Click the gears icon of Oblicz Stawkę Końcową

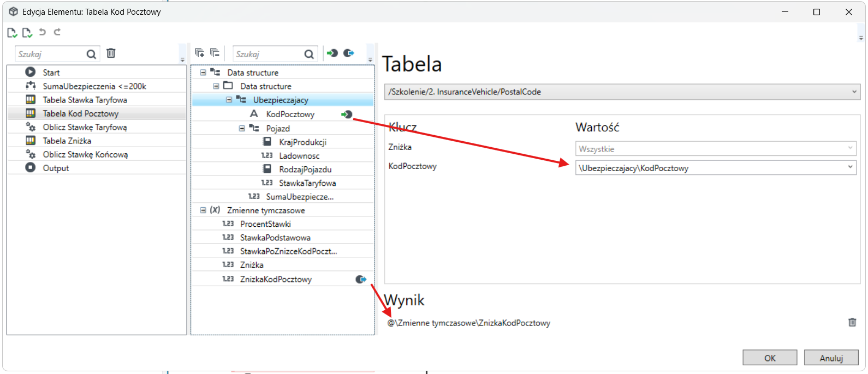point(31,154)
